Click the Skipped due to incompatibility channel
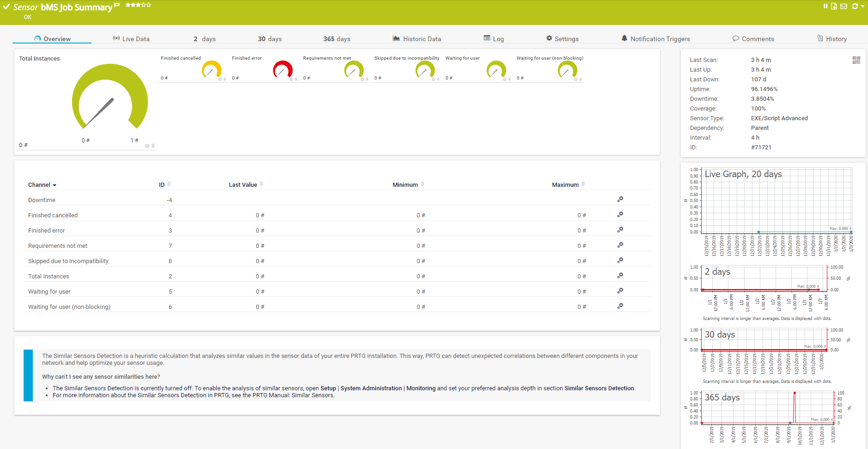Screen dimensions: 868x449 tap(68, 261)
